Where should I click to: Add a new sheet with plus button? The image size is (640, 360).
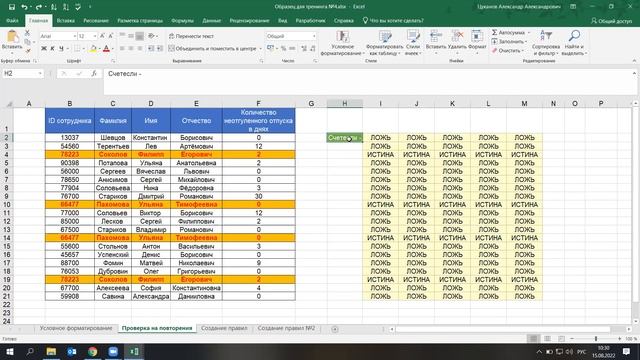point(335,329)
